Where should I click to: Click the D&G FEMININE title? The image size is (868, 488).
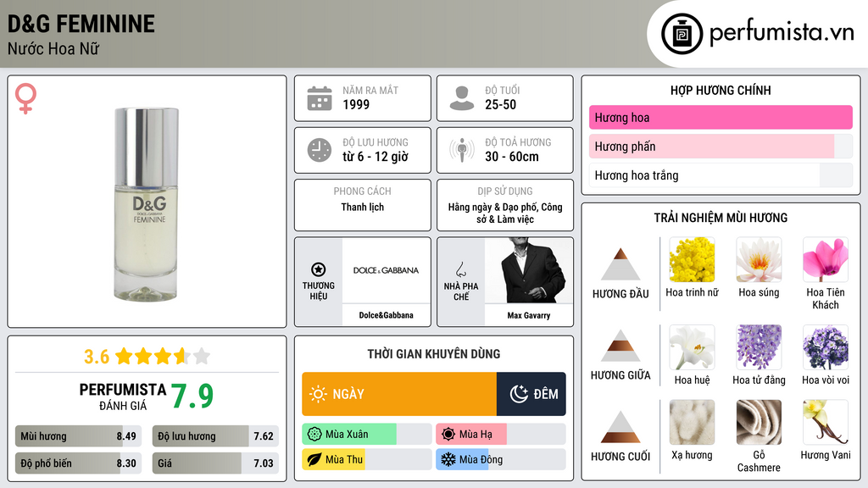(81, 24)
